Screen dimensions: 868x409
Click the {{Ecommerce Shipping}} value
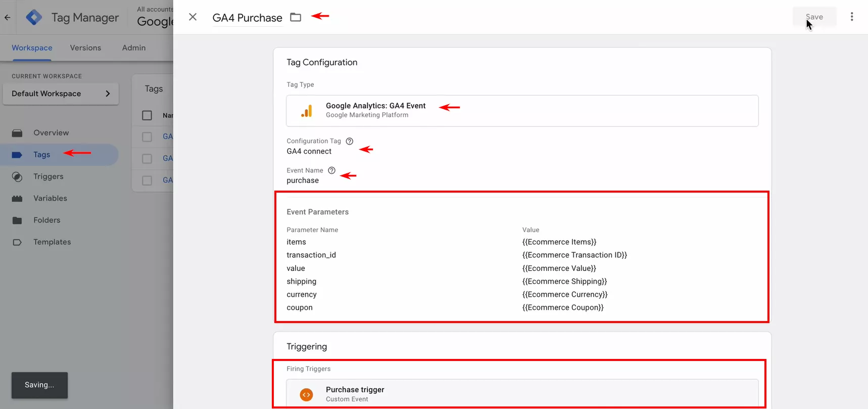(x=564, y=282)
